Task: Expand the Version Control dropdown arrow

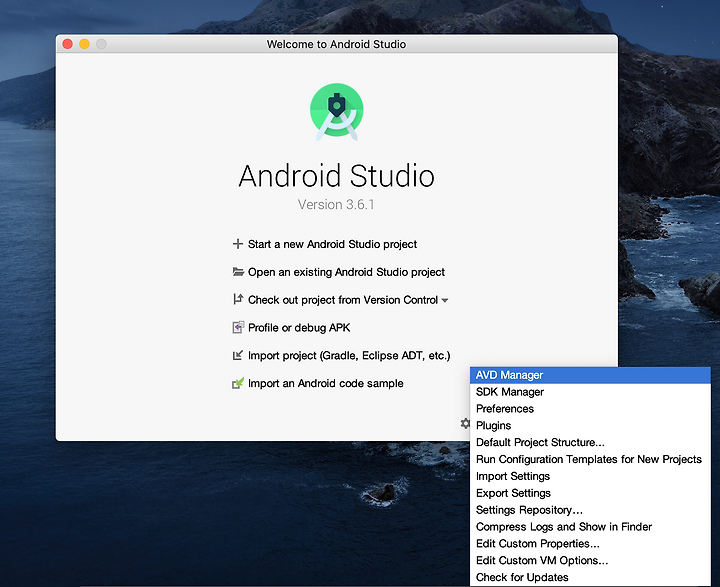Action: click(444, 300)
